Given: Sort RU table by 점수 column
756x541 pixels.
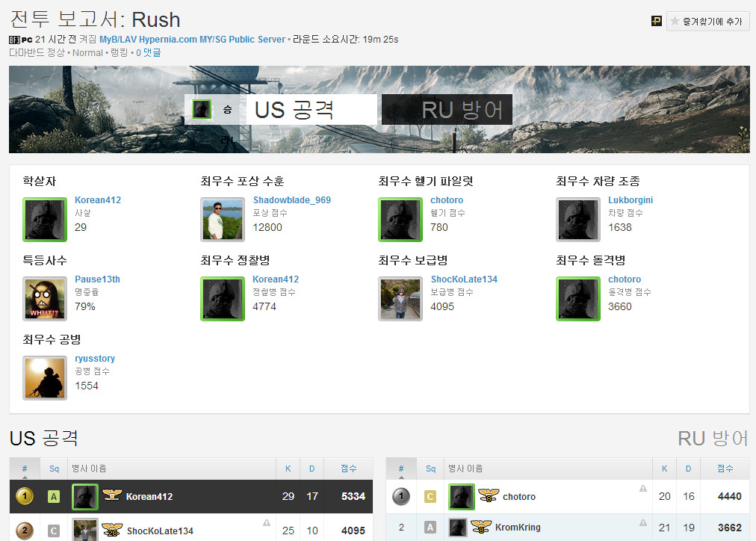Looking at the screenshot, I should tap(725, 469).
